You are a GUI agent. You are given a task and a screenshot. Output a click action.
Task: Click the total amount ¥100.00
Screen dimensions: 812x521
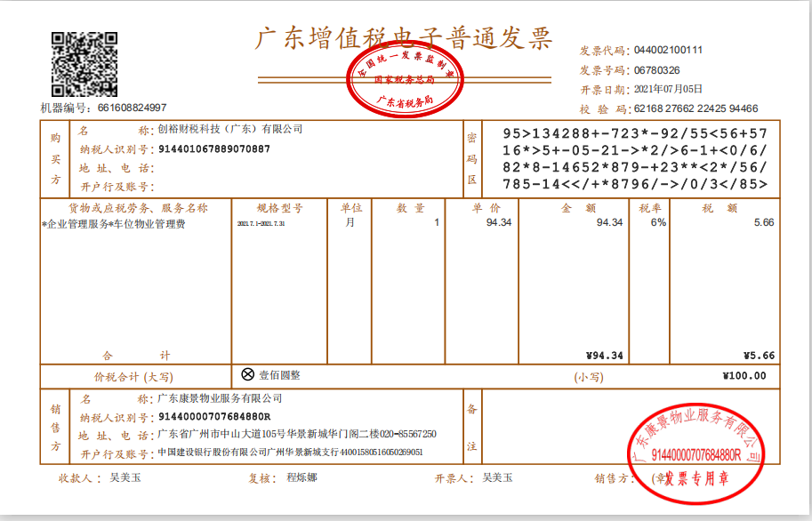(744, 376)
